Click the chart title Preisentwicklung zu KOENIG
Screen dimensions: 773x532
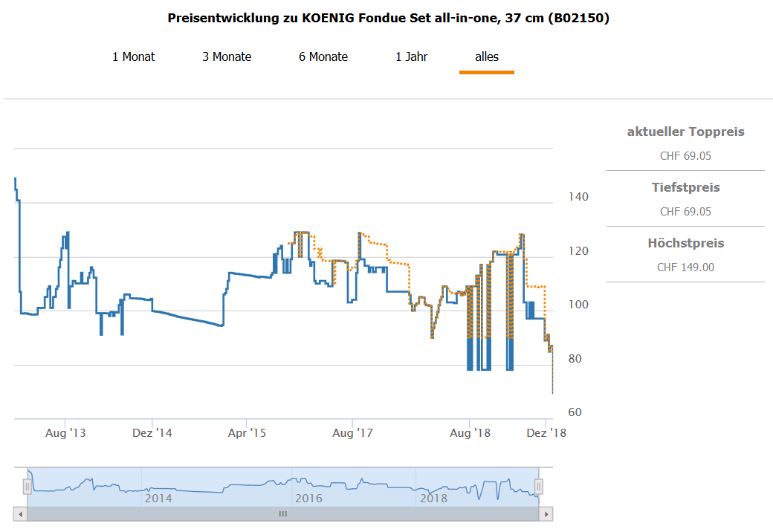(389, 19)
